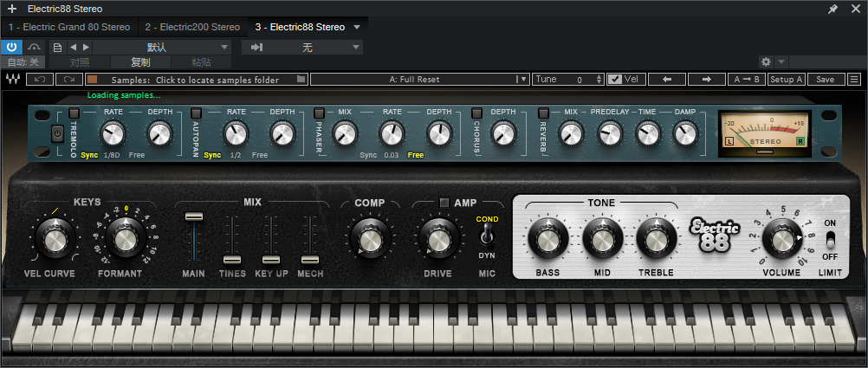Open the preset file page icon
The height and width of the screenshot is (368, 868).
57,47
